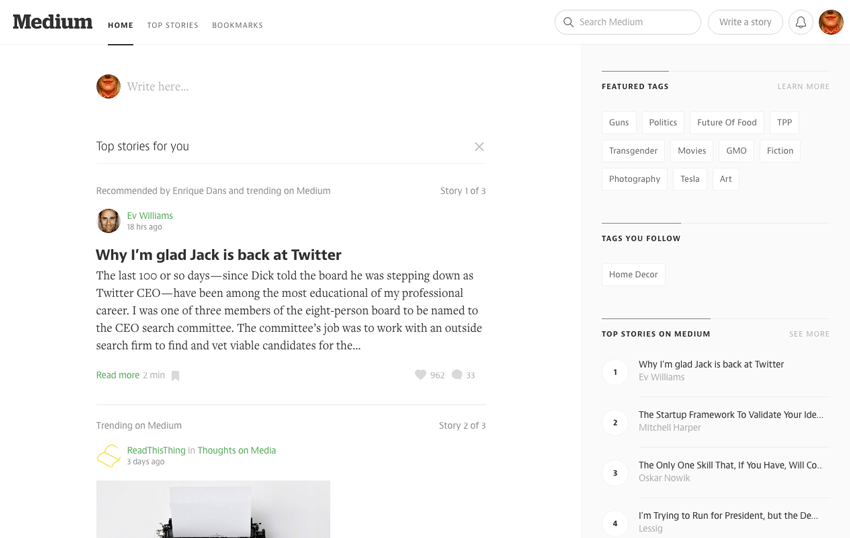Click See More under Top Stories on Medium
Screen dimensions: 850x538
click(x=809, y=334)
